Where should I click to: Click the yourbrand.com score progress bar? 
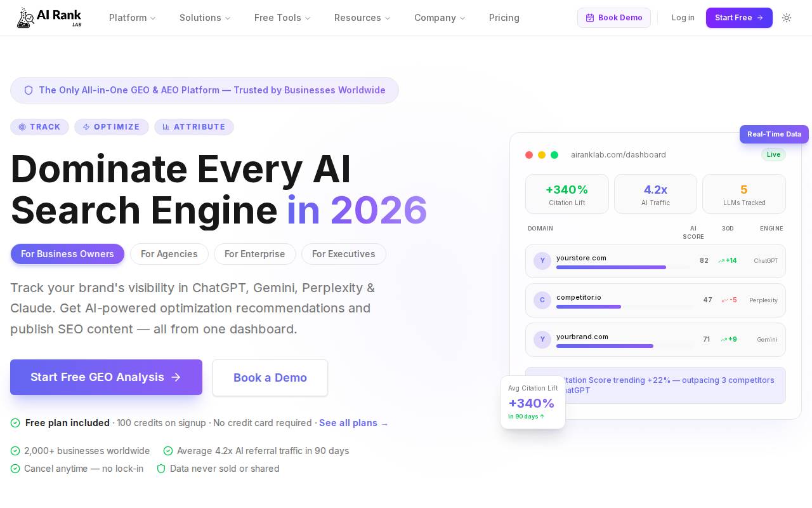click(x=625, y=346)
